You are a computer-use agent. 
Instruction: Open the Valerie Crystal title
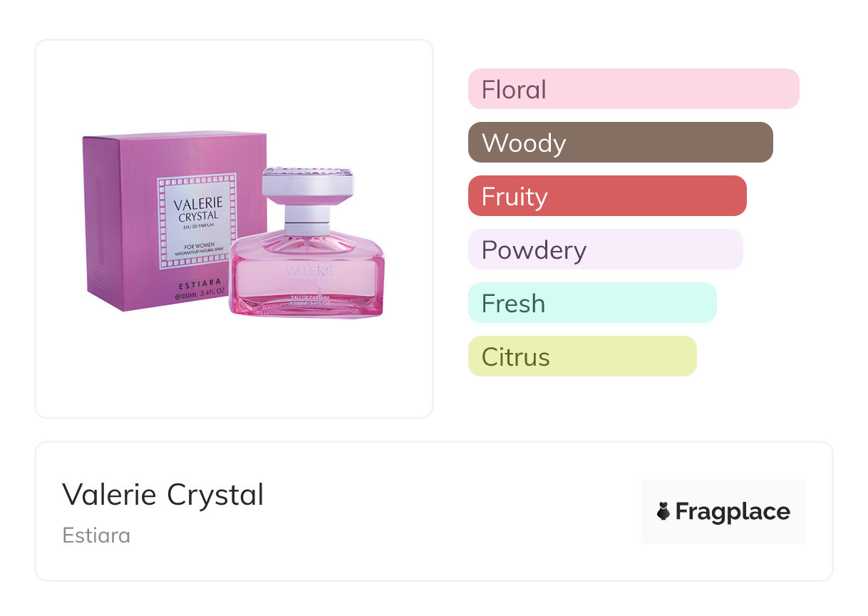tap(162, 495)
